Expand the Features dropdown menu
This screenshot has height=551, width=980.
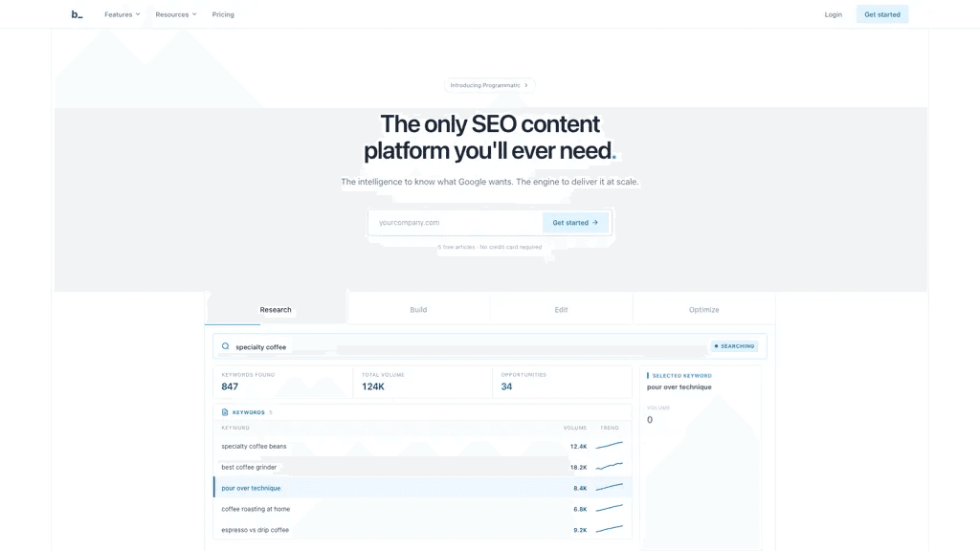[x=122, y=14]
